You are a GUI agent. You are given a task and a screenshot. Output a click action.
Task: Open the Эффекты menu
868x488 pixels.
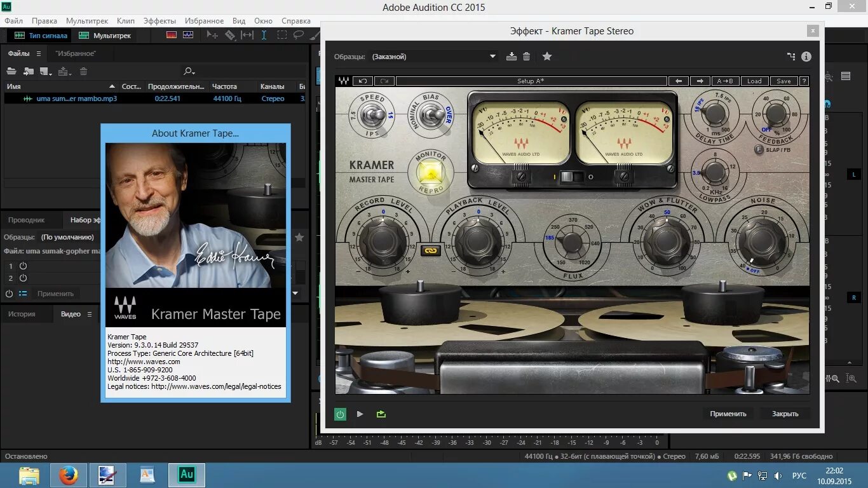159,20
